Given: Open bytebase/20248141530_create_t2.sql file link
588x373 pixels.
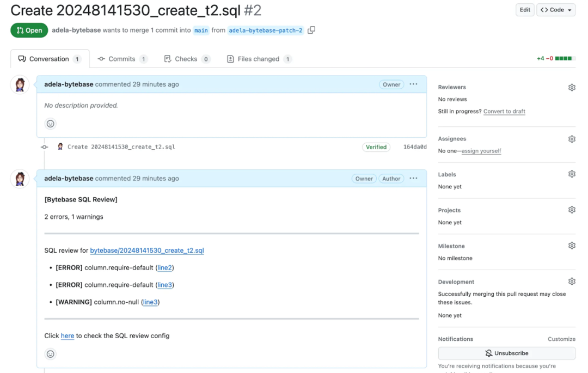Looking at the screenshot, I should click(x=147, y=250).
